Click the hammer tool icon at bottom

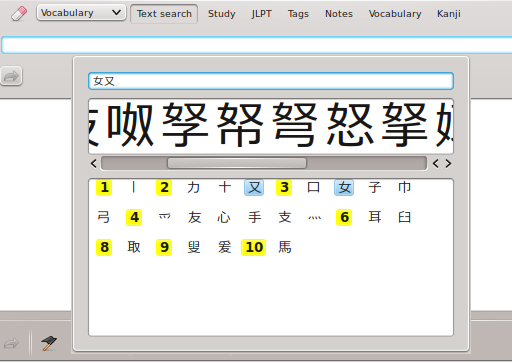[49, 343]
